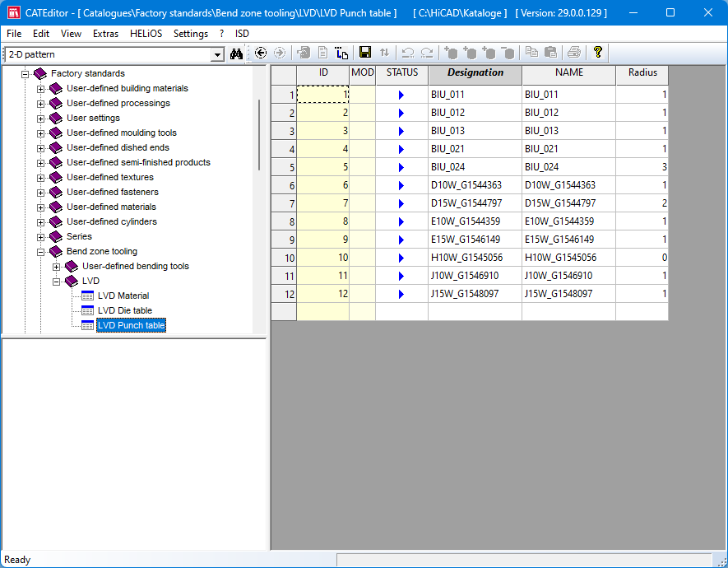
Task: Click the E10W_G1544359 Designation cell
Action: click(x=475, y=221)
